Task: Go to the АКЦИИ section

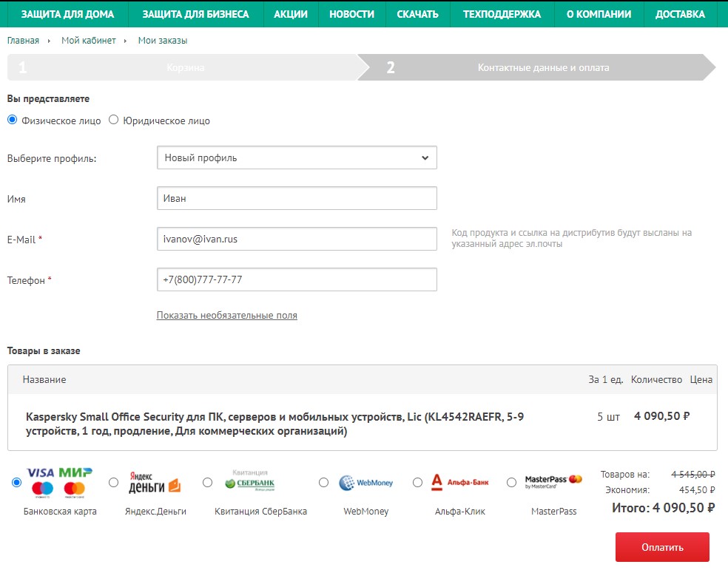Action: [291, 14]
